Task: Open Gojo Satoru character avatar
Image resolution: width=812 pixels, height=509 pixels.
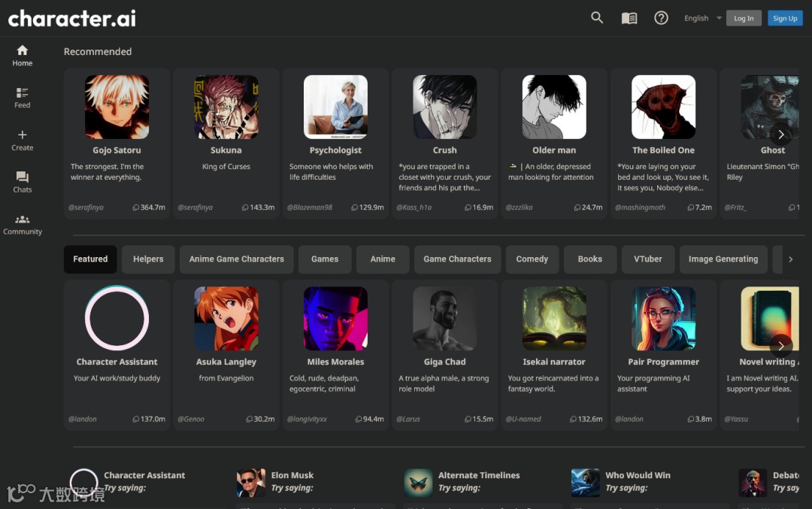Action: (x=117, y=107)
